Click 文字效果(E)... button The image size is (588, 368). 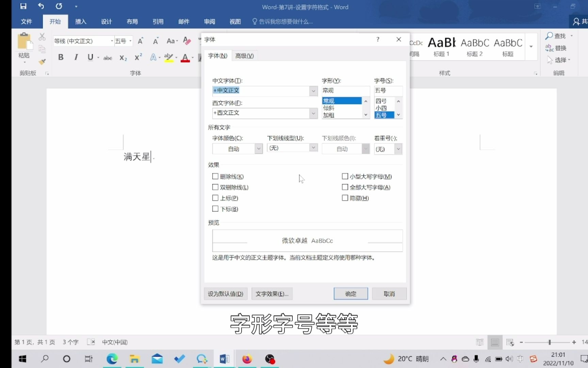point(272,293)
